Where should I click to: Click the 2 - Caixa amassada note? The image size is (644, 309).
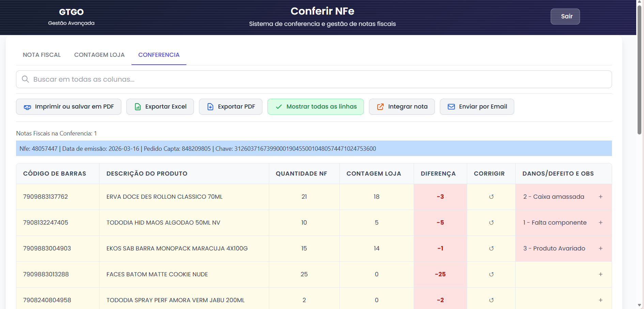[x=554, y=197]
